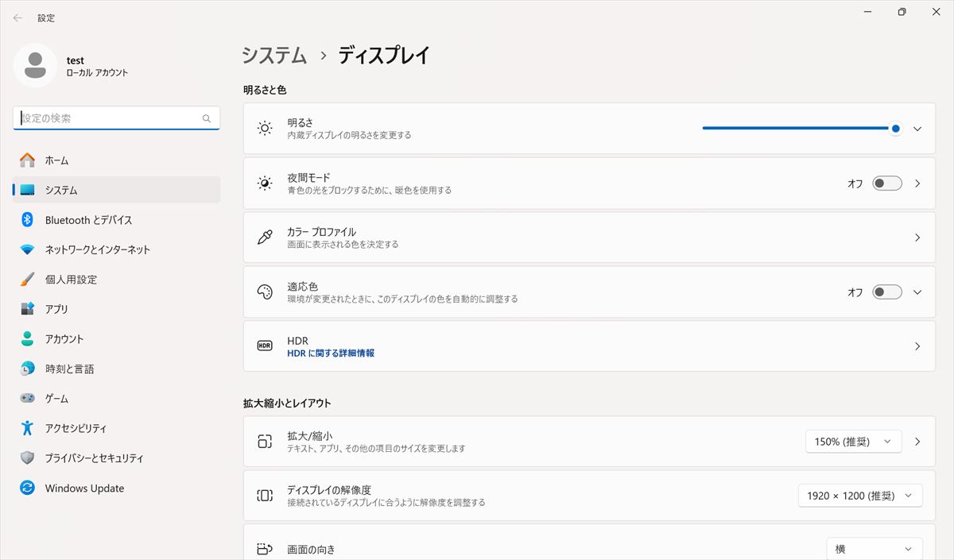Turn on the 適応色 toggle
The image size is (954, 560).
(x=887, y=292)
